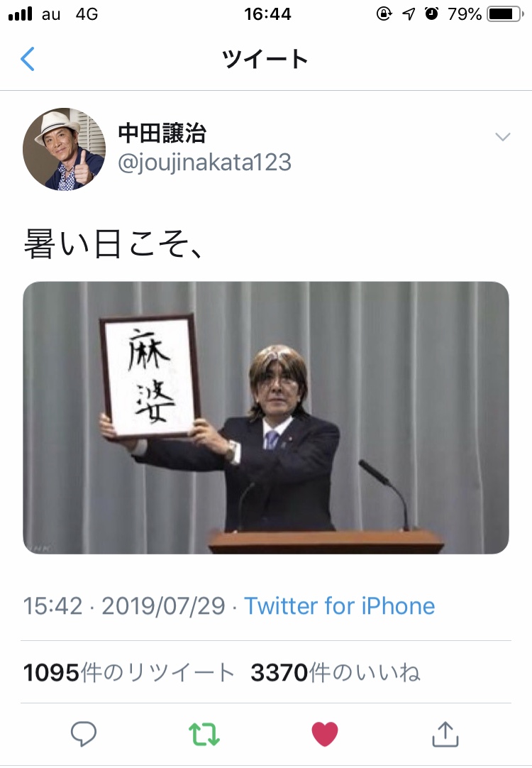Tap the rotation lock status icon
532x768 pixels.
pos(384,13)
